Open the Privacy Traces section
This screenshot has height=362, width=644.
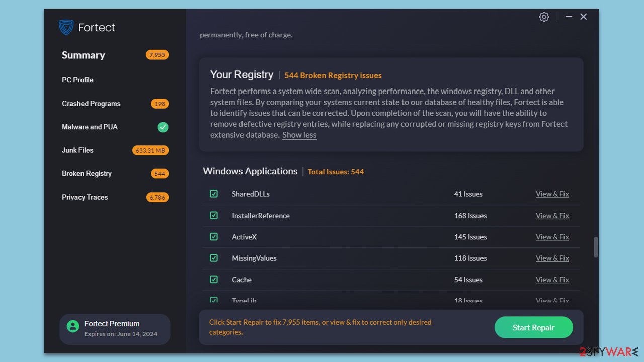pyautogui.click(x=85, y=197)
